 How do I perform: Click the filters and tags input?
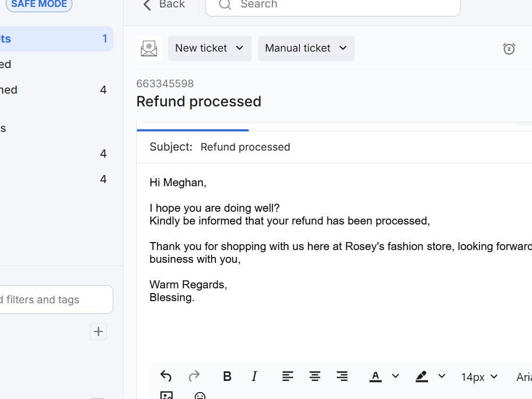pos(56,300)
